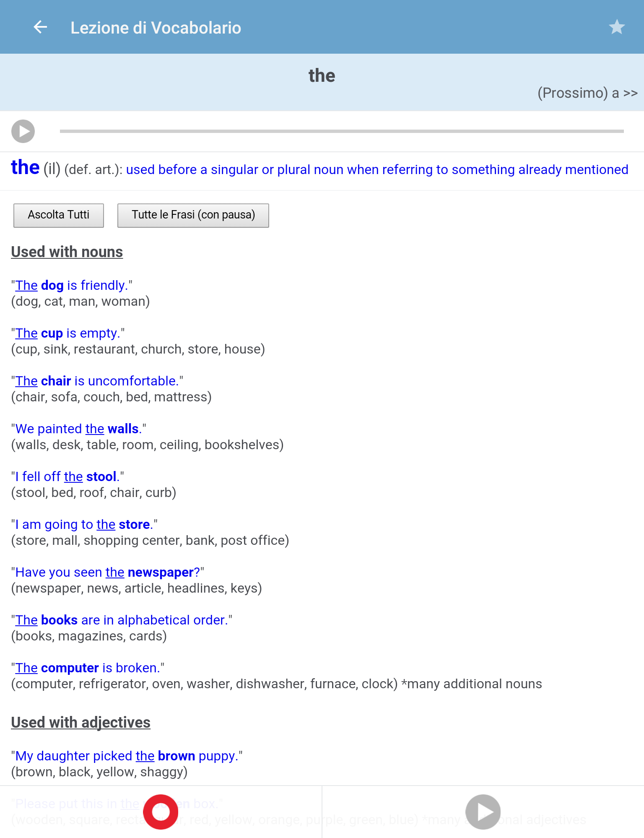Play sentence "The dog is friendly."

tap(72, 285)
